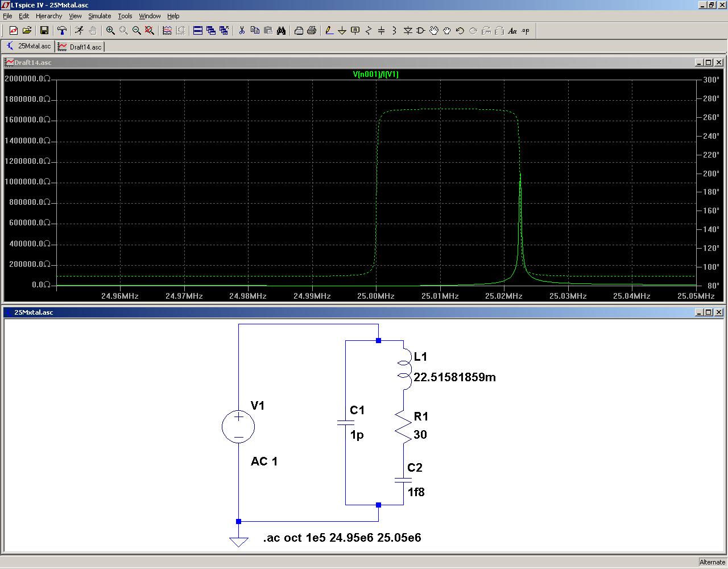Image resolution: width=728 pixels, height=569 pixels.
Task: Open the File menu
Action: 7,16
